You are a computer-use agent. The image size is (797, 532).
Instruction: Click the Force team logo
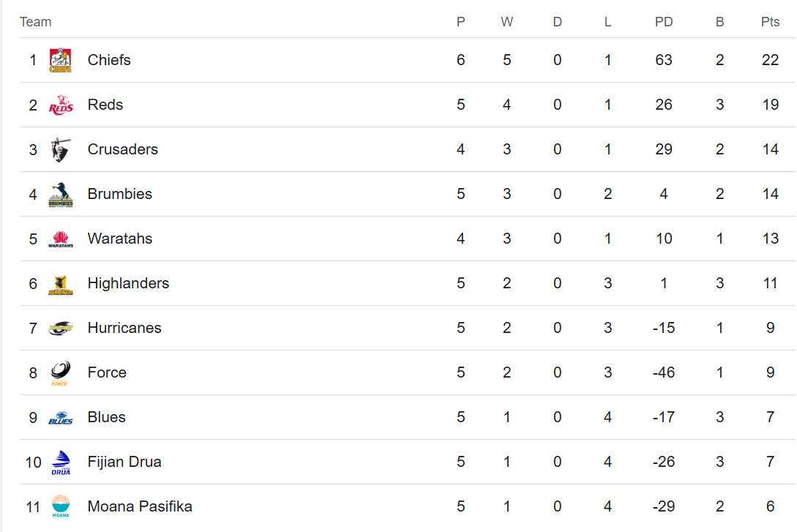pos(60,373)
